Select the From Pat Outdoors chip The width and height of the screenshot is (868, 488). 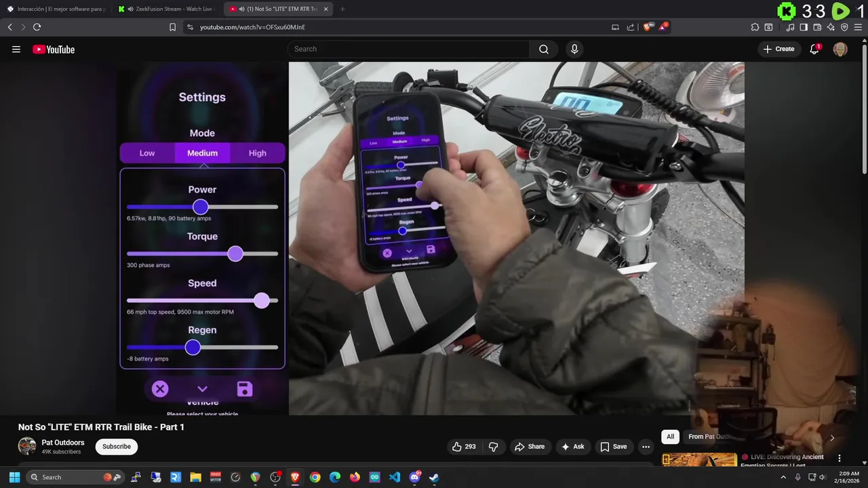tap(709, 437)
